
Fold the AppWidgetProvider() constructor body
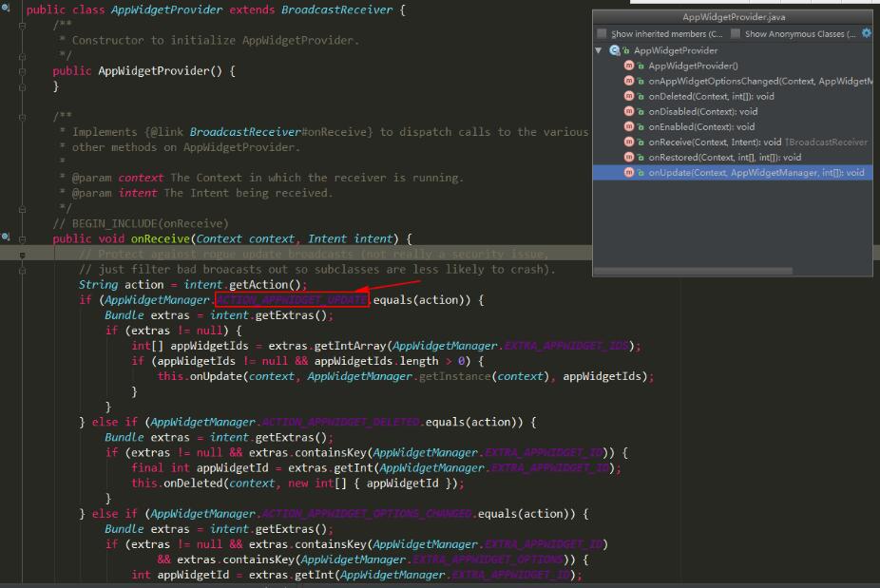(22, 71)
